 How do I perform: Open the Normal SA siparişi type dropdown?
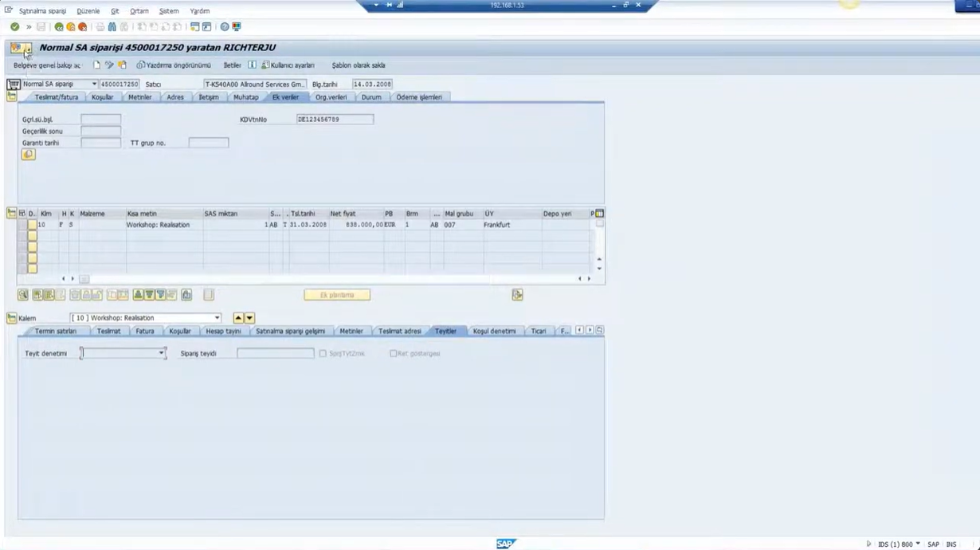coord(94,84)
